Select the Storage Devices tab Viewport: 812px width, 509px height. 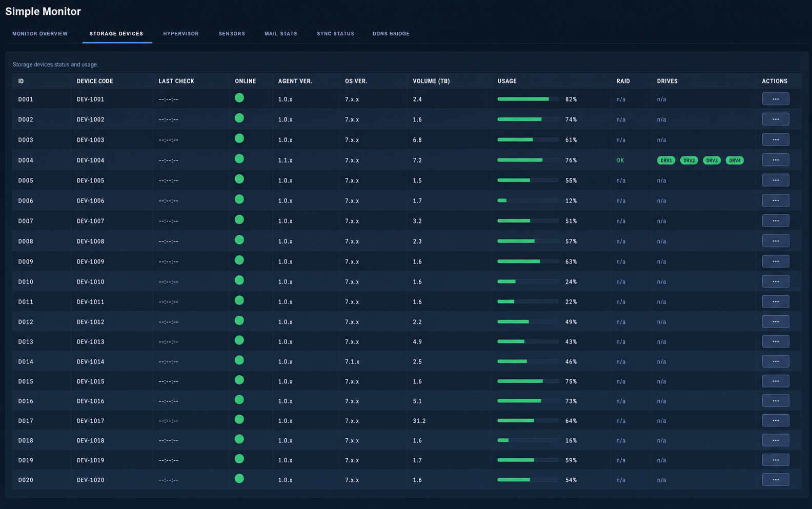pyautogui.click(x=116, y=34)
